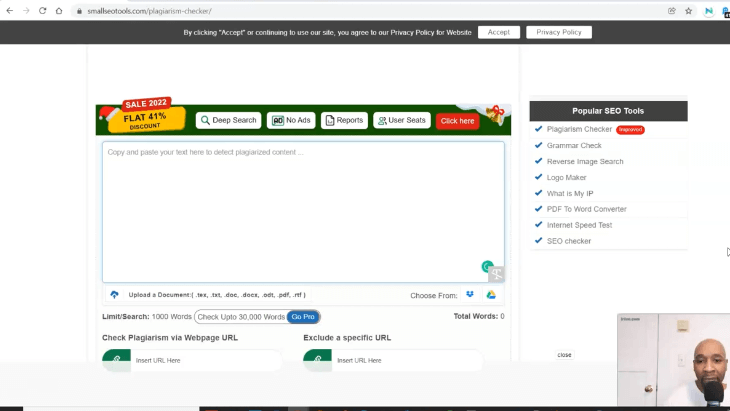
Task: Open SEO checker tool link
Action: tap(568, 241)
